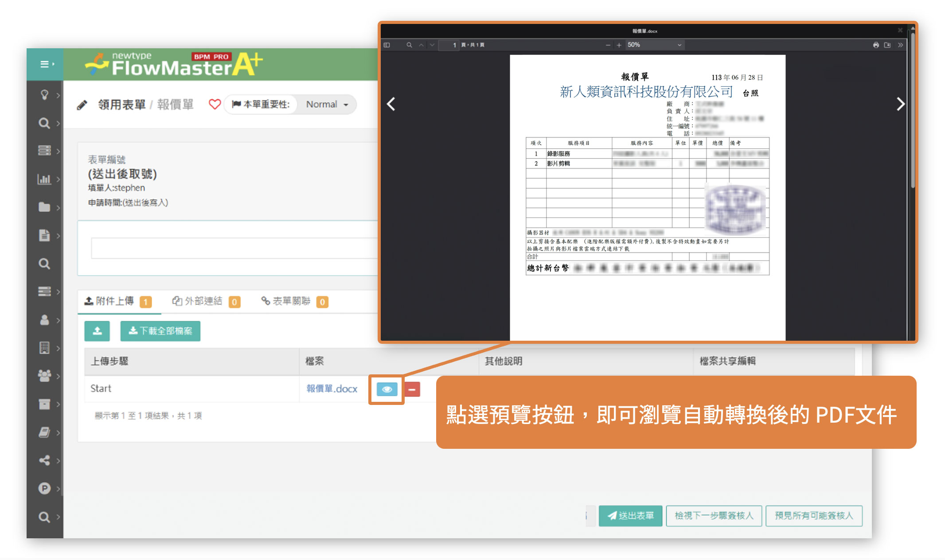This screenshot has height=560, width=945.
Task: Open the lightbulb sidebar menu
Action: point(44,94)
